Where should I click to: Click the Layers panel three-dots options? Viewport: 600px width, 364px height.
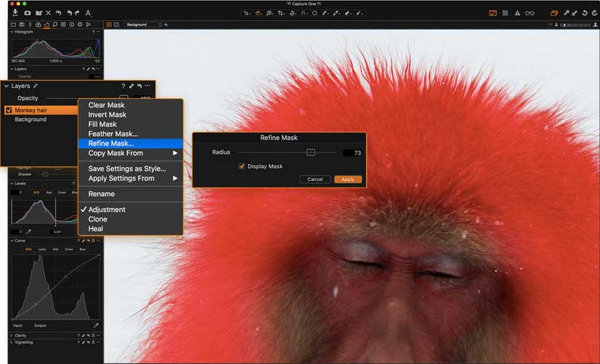[147, 86]
